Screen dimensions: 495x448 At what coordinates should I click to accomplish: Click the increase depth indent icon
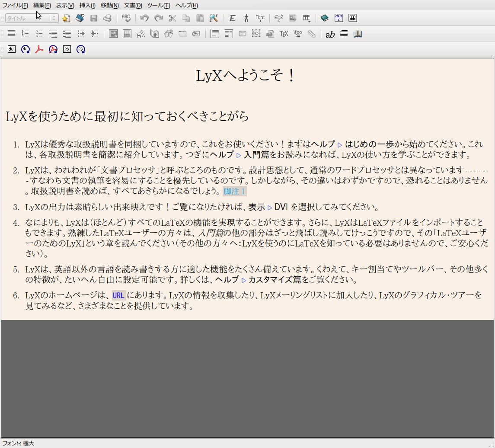pos(81,34)
